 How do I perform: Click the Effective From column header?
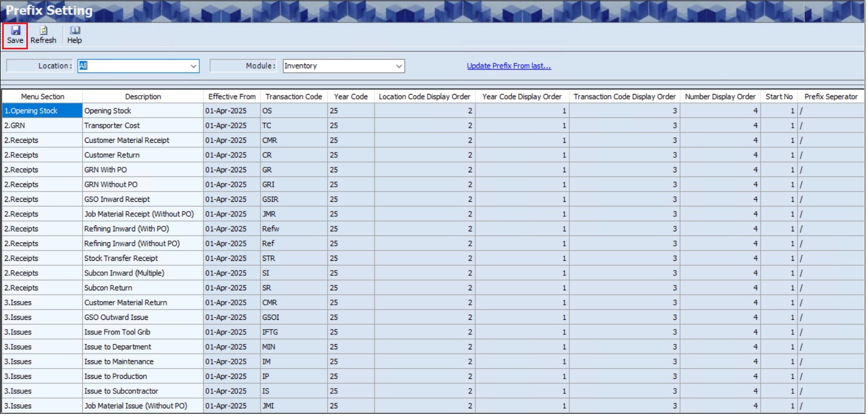coord(232,97)
